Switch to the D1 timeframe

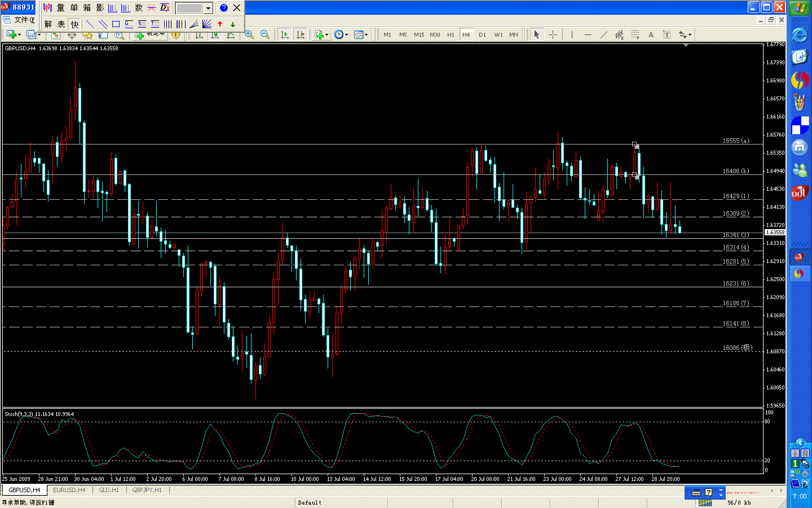point(482,34)
